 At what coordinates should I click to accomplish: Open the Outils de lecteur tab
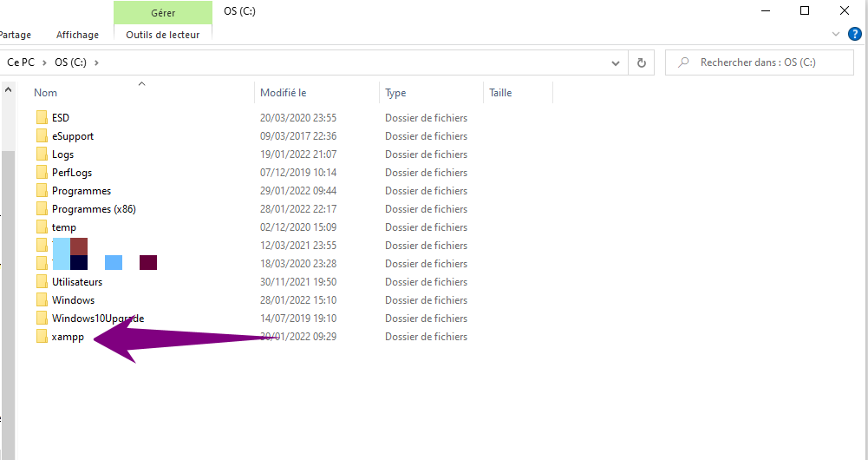click(162, 35)
